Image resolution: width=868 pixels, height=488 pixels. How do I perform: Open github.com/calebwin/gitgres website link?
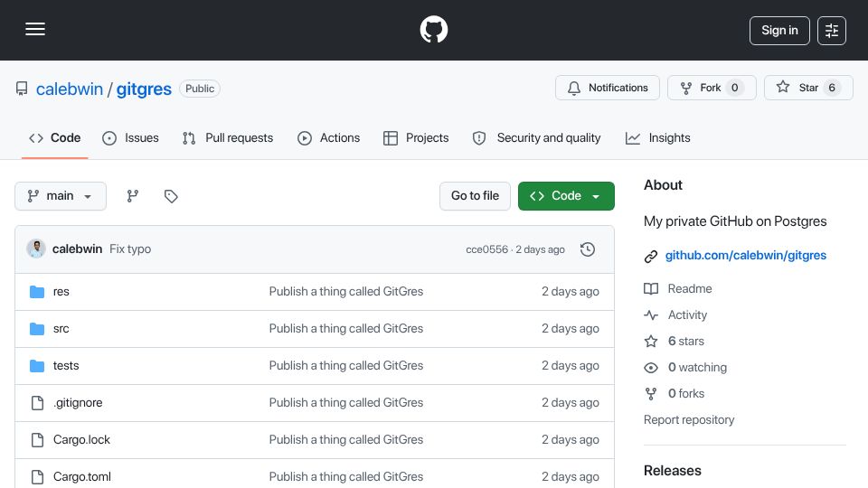pos(745,256)
